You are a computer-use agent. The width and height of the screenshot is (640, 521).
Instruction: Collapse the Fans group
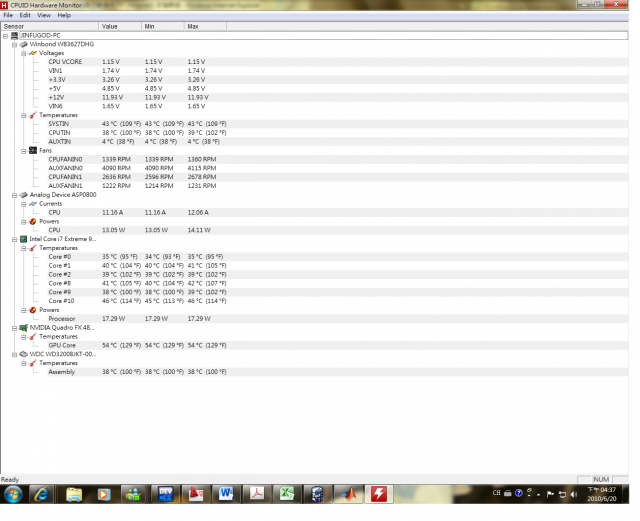pos(24,151)
